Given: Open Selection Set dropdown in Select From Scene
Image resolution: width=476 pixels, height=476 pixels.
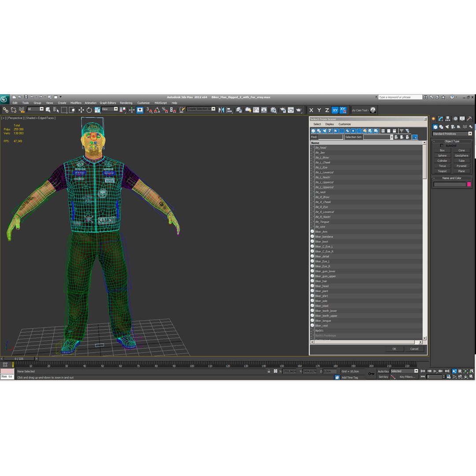Looking at the screenshot, I should (x=378, y=137).
